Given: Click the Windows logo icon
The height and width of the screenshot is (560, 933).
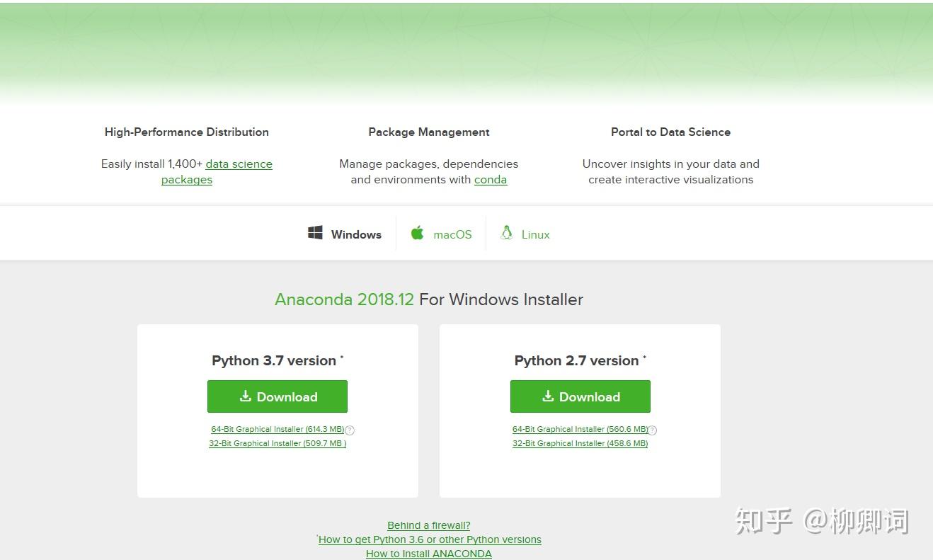Looking at the screenshot, I should pyautogui.click(x=316, y=233).
